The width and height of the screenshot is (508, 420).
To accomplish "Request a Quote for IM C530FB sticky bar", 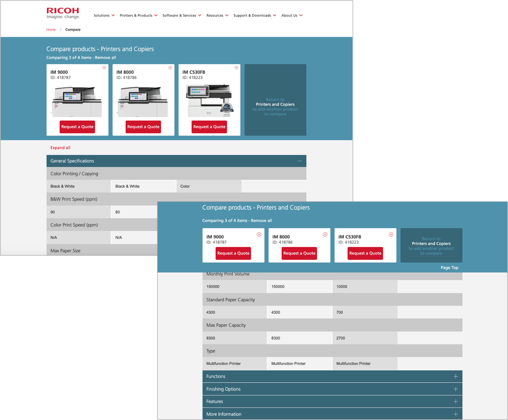I will 366,253.
